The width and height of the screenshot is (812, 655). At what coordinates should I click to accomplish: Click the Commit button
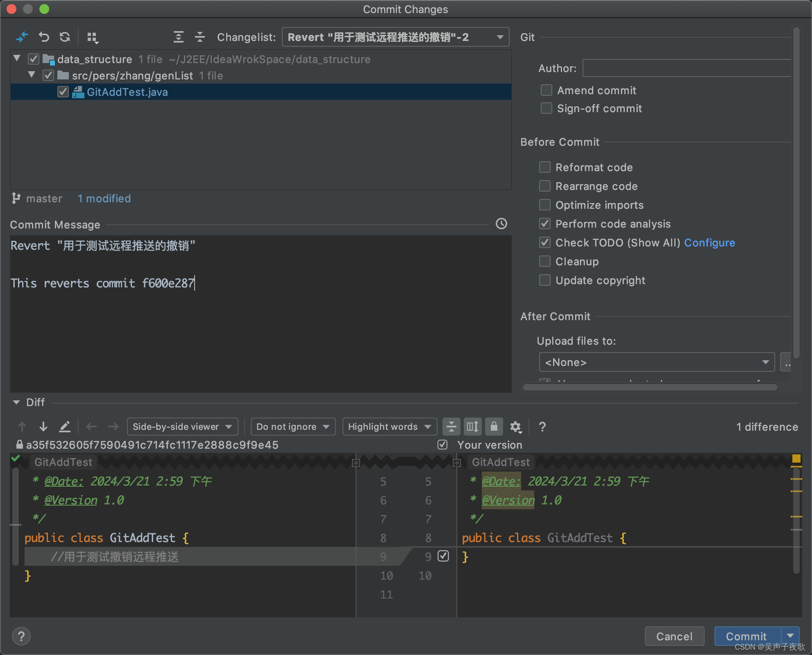[748, 636]
